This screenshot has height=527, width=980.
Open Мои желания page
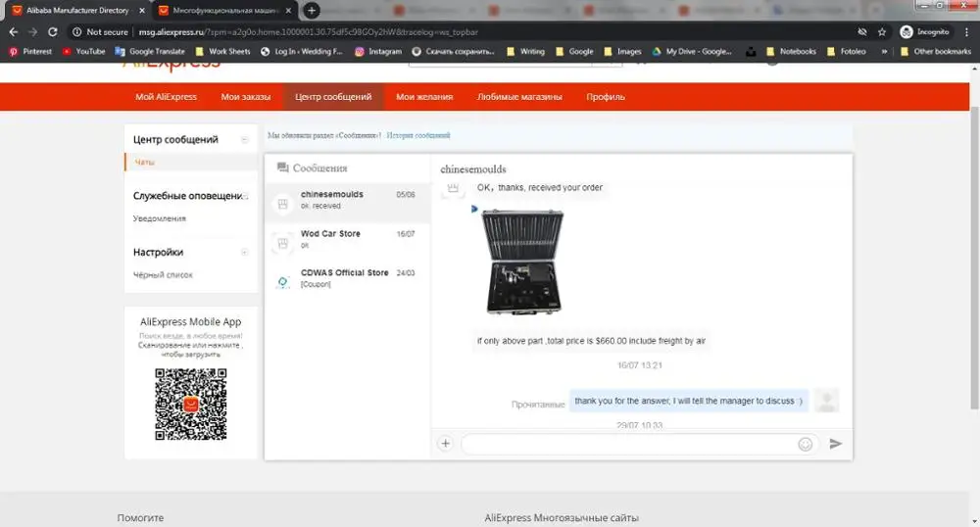pos(424,97)
